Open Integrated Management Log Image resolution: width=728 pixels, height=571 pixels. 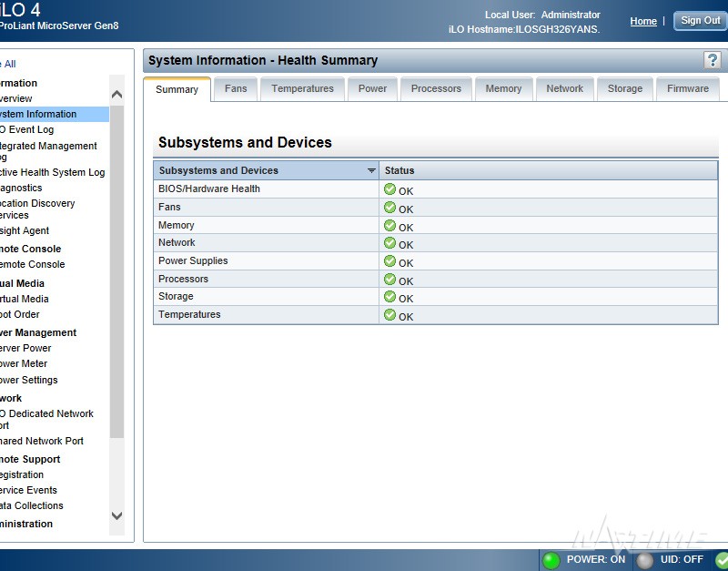click(x=48, y=151)
